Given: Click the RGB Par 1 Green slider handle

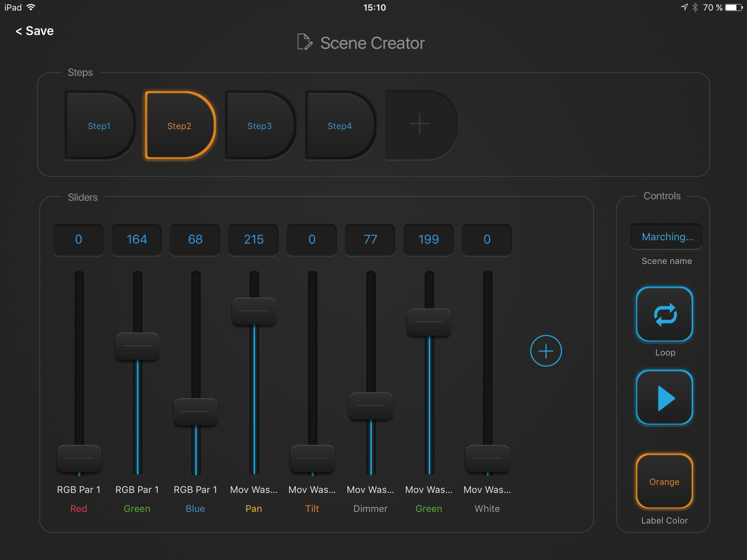Looking at the screenshot, I should tap(137, 346).
